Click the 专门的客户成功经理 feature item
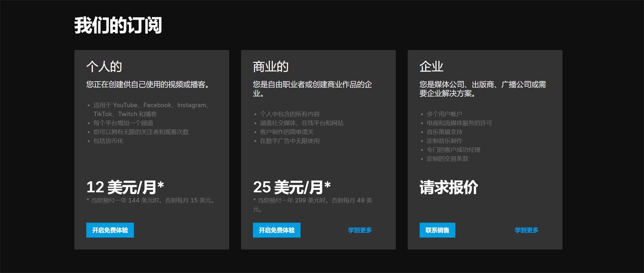Viewport: 644px width, 273px height. tap(453, 150)
